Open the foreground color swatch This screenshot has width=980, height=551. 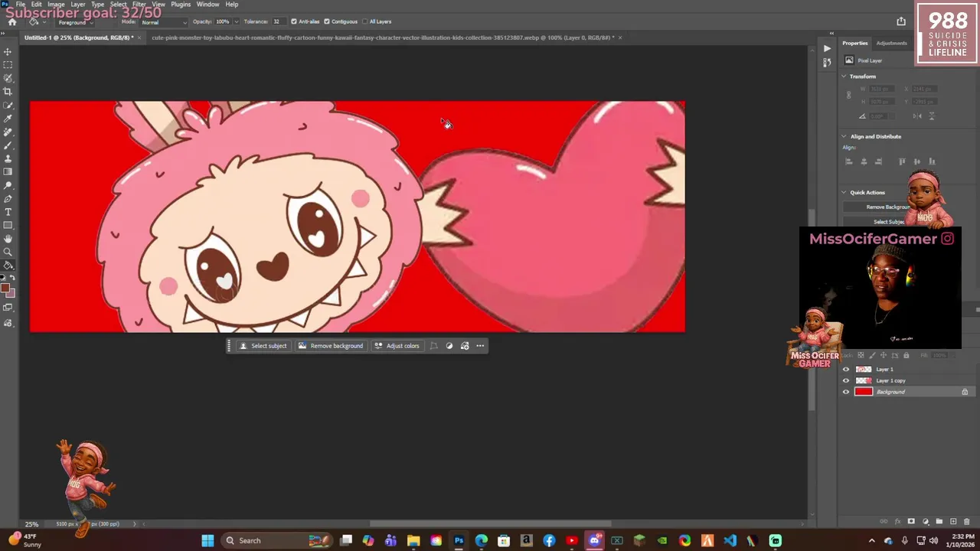tap(5, 289)
